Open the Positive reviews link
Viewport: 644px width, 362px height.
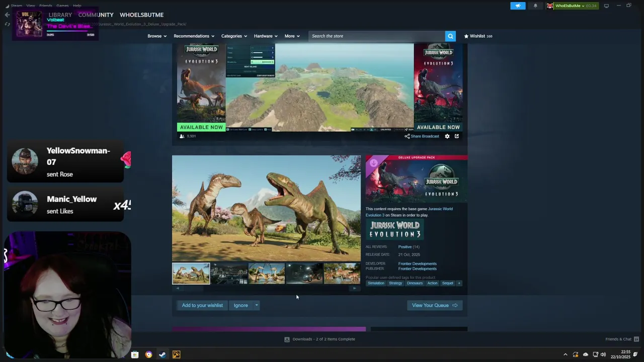click(x=405, y=247)
